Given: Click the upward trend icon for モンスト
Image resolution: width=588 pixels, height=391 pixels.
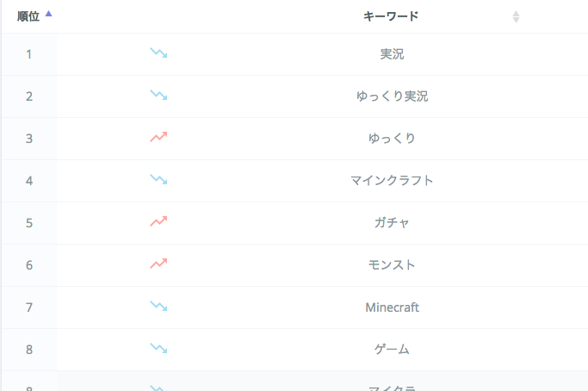Looking at the screenshot, I should pos(158,264).
